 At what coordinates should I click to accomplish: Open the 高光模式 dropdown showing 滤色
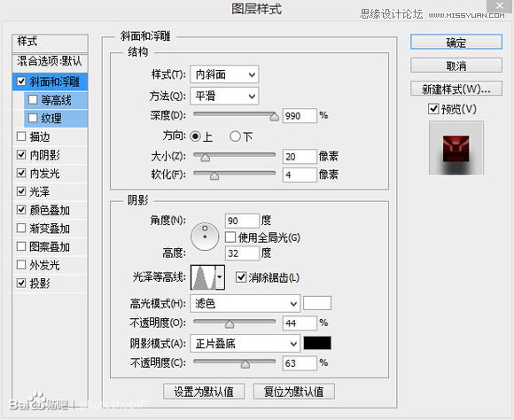click(x=245, y=304)
